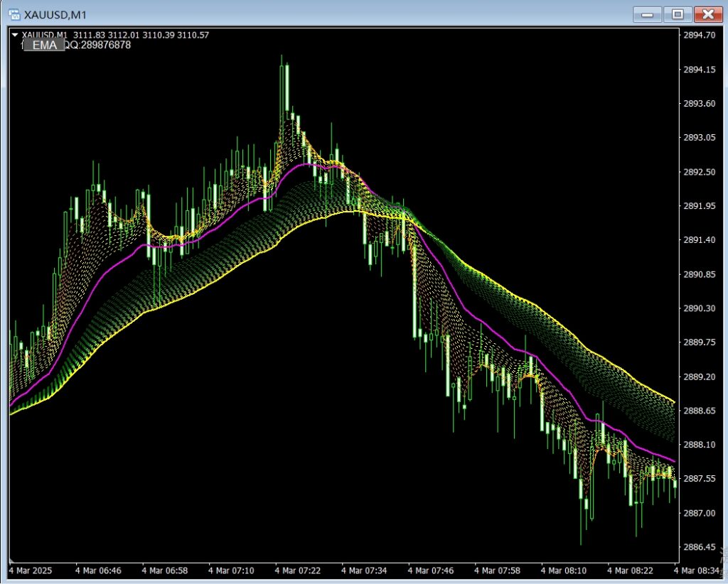Viewport: 728px width, 584px height.
Task: Click the 4 Mar 07:58 time label
Action: [x=497, y=571]
